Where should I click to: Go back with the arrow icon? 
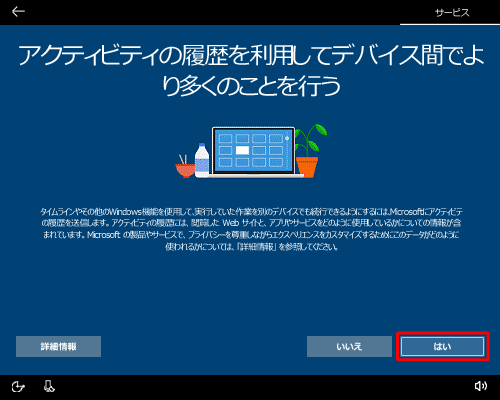point(18,12)
